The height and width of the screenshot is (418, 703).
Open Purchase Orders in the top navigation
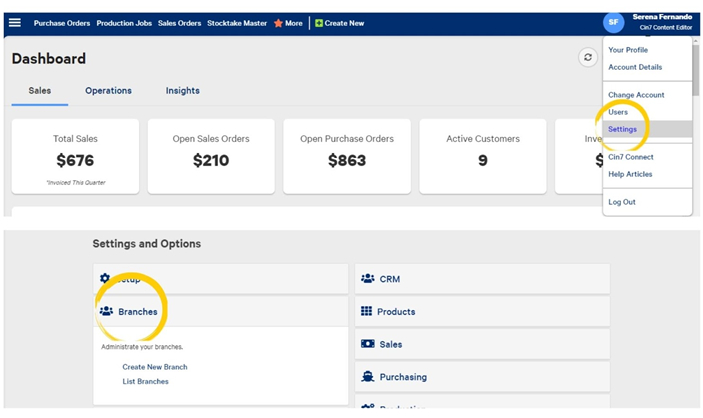pos(62,23)
